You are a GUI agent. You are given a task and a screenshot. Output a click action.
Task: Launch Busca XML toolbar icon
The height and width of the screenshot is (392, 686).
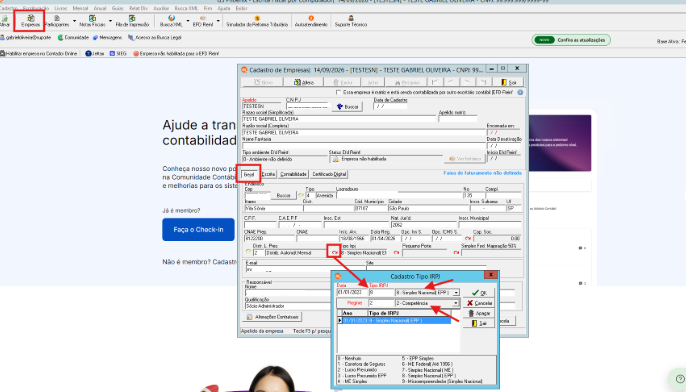pyautogui.click(x=171, y=21)
